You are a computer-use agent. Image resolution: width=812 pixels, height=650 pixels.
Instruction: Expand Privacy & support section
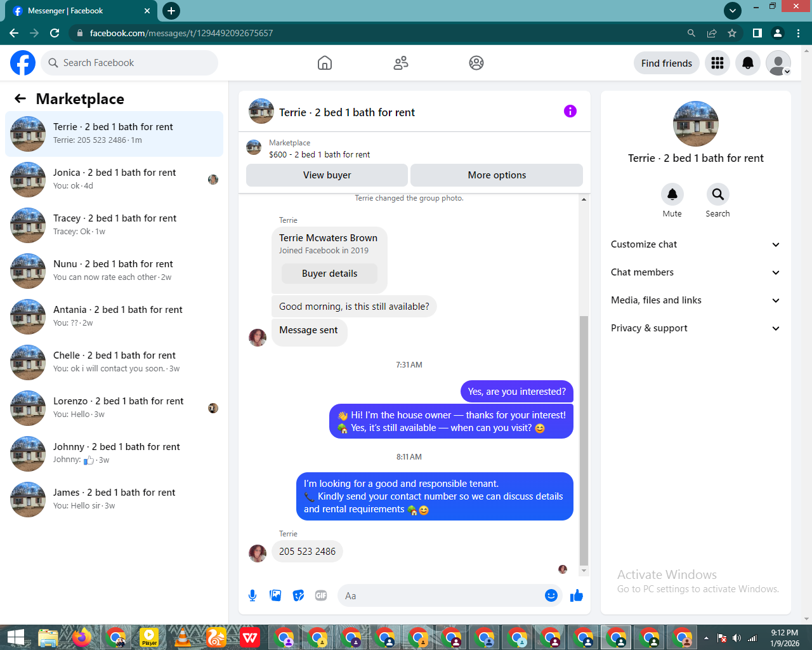[696, 328]
